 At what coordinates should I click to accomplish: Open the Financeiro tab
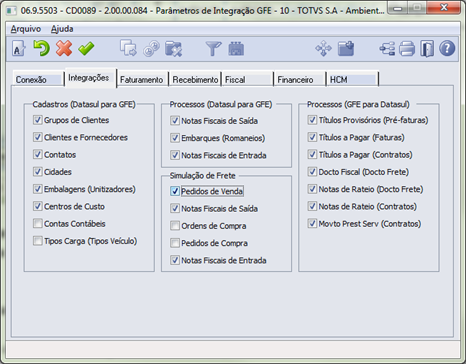[300, 80]
